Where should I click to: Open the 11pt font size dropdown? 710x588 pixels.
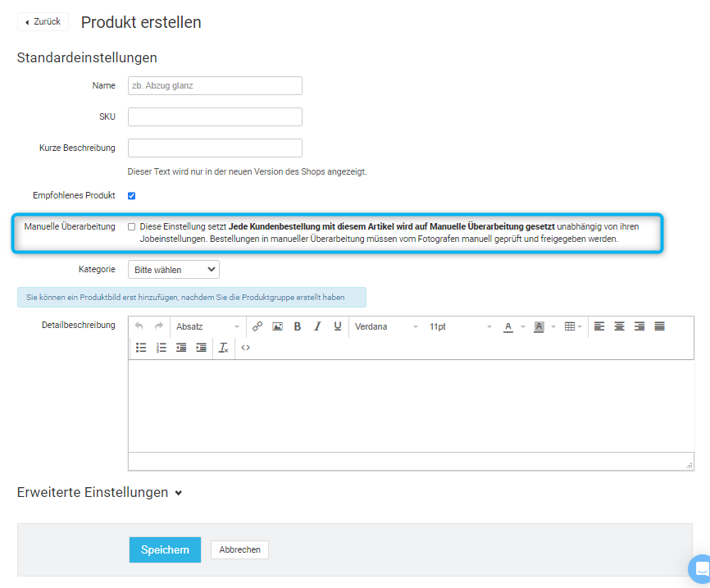coord(461,326)
